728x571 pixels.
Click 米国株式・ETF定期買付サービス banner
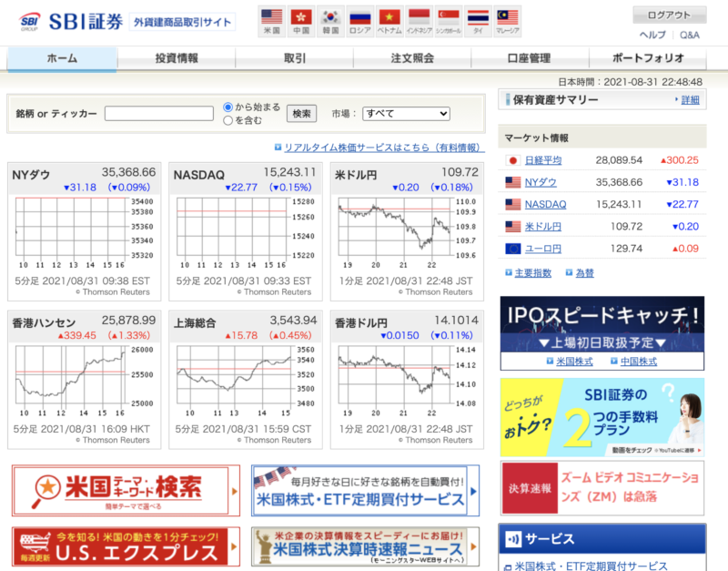[366, 491]
